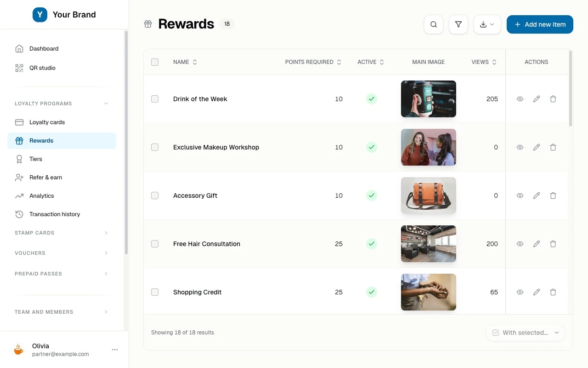The image size is (588, 368).
Task: Delete the Shopping Credit reward
Action: click(x=553, y=292)
